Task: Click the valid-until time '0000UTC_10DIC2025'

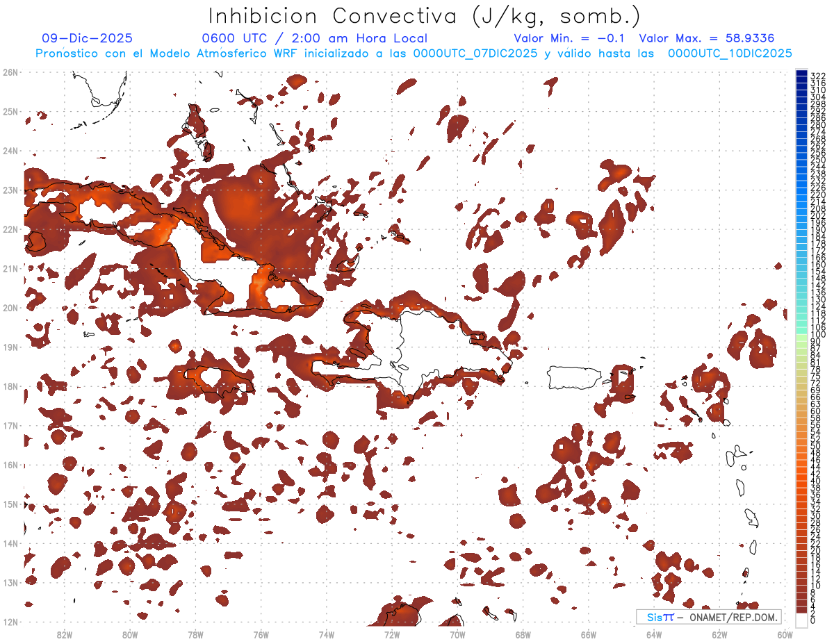Action: point(730,53)
